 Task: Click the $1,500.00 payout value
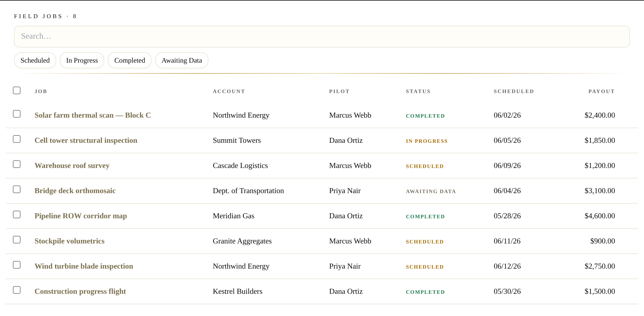point(600,291)
